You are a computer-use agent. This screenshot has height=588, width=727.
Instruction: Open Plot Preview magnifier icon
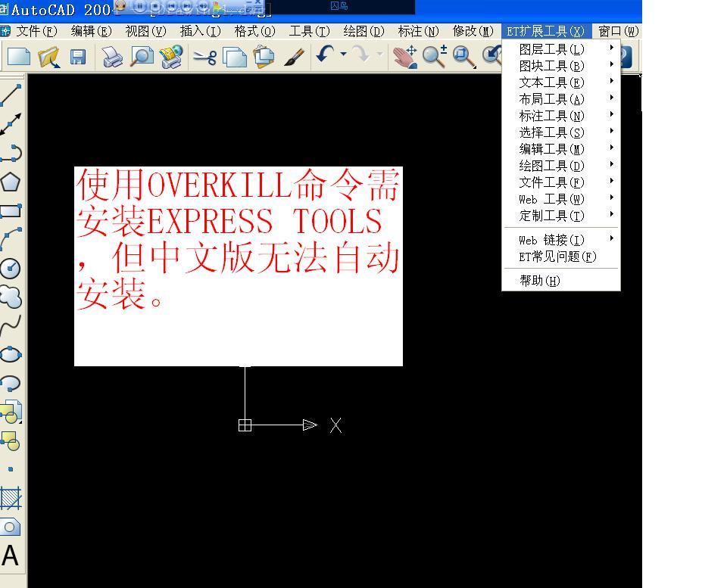(x=142, y=57)
